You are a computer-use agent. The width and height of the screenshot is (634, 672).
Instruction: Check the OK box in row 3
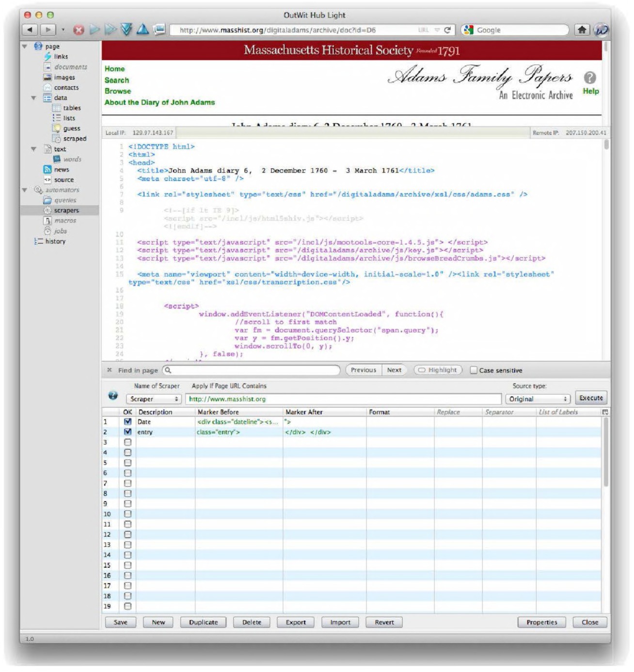tap(127, 442)
